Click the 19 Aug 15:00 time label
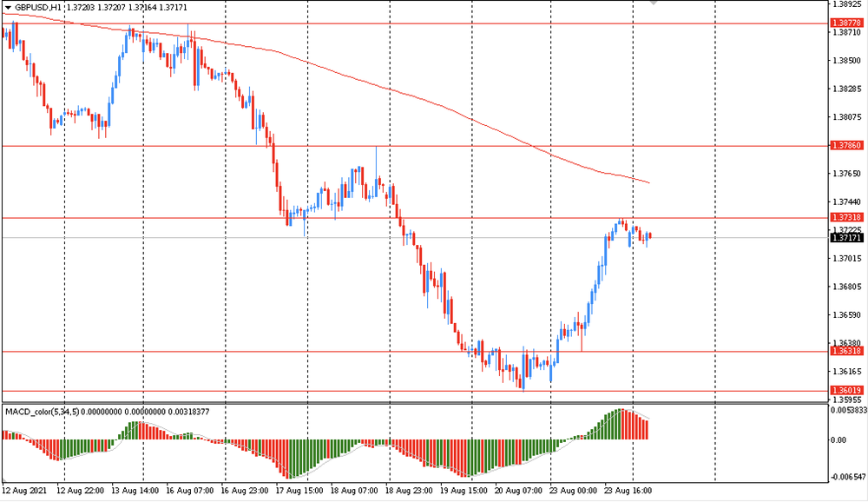868x502 pixels. [x=464, y=491]
